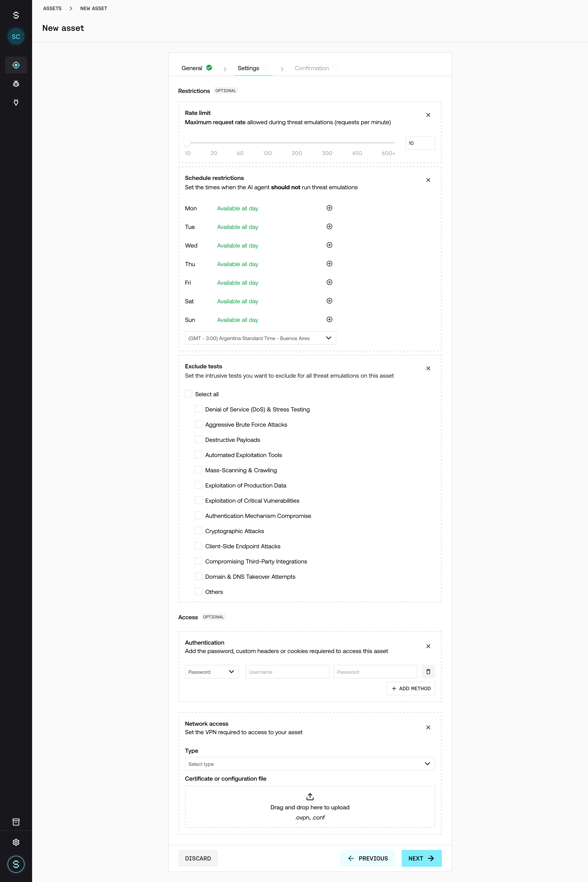Exclude Destructive Payloads tests
Image resolution: width=588 pixels, height=882 pixels.
tap(198, 440)
